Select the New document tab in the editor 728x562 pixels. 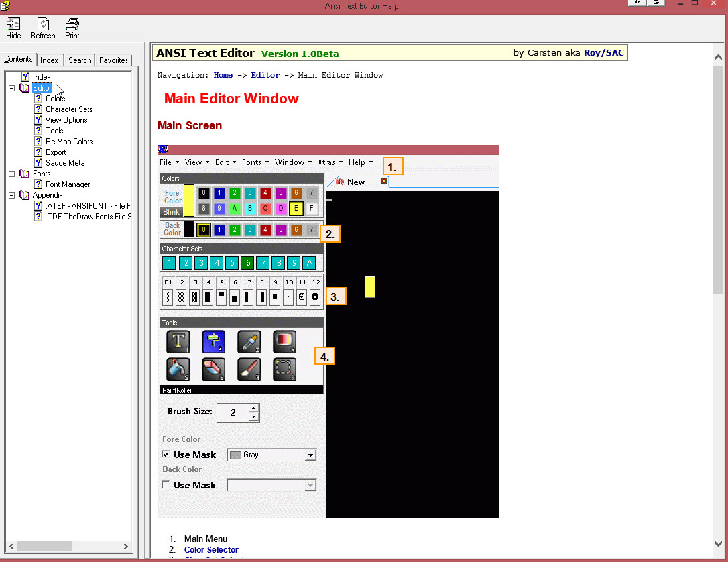click(x=355, y=181)
